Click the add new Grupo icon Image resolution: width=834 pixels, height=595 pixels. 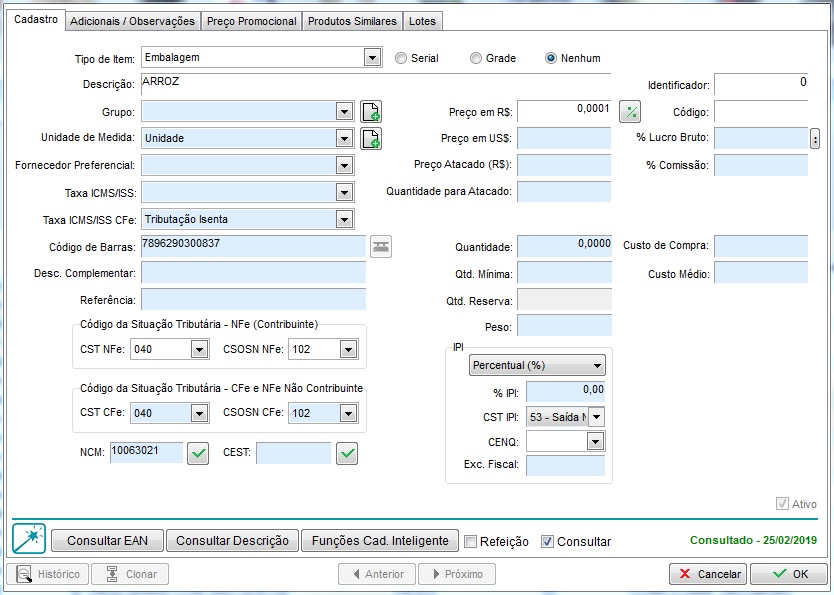[371, 112]
